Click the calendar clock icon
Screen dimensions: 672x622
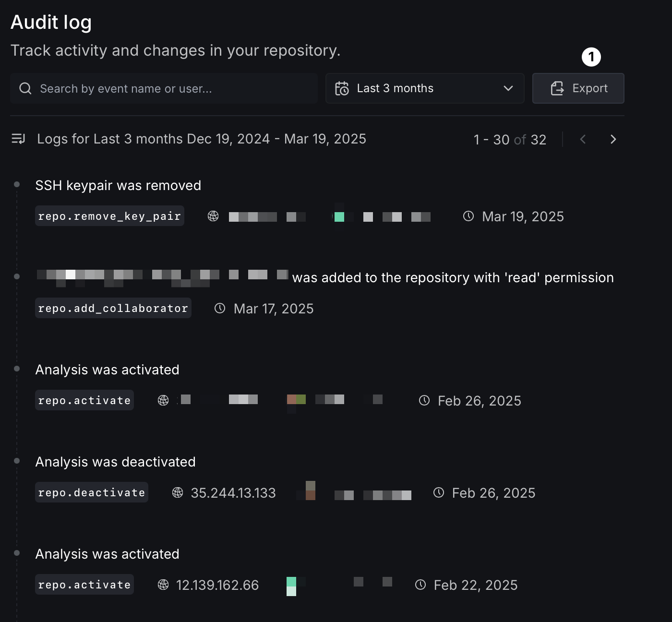coord(342,89)
